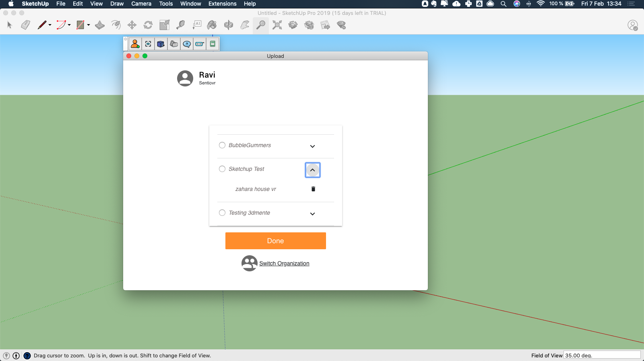The image size is (644, 361).
Task: Open the Help menu
Action: (250, 4)
